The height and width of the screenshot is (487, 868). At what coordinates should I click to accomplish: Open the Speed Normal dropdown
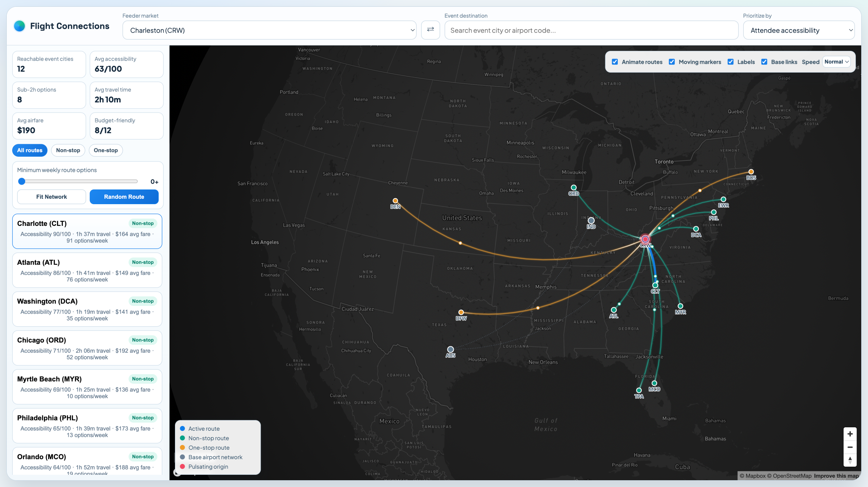(836, 62)
